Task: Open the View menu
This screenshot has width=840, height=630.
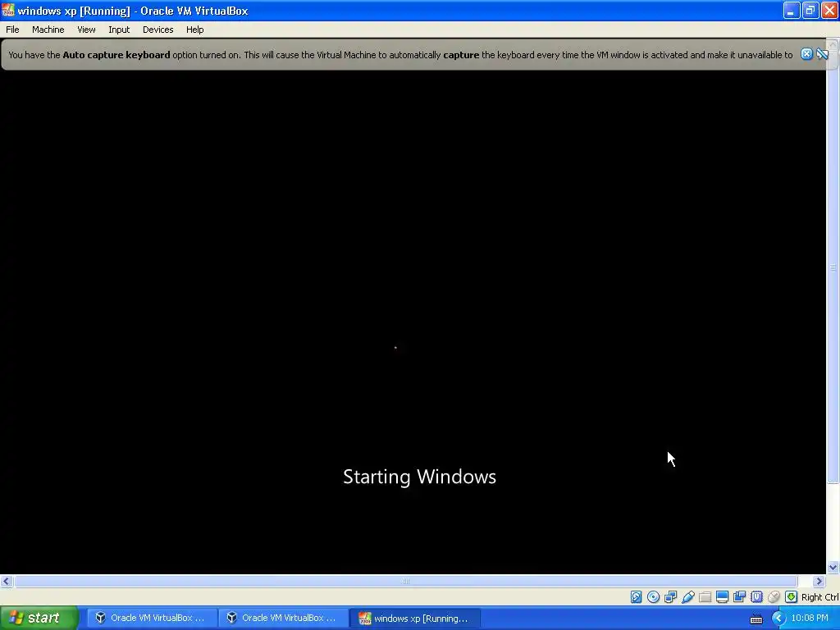Action: click(86, 30)
